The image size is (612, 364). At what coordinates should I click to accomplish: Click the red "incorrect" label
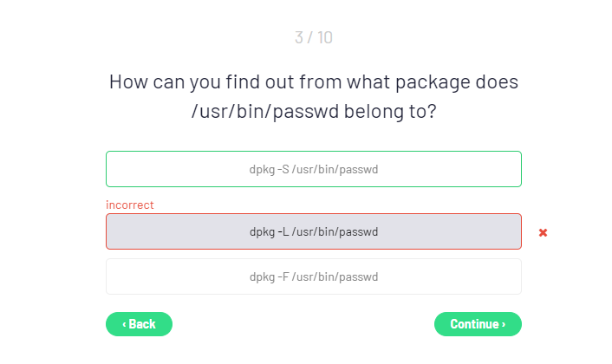[130, 205]
